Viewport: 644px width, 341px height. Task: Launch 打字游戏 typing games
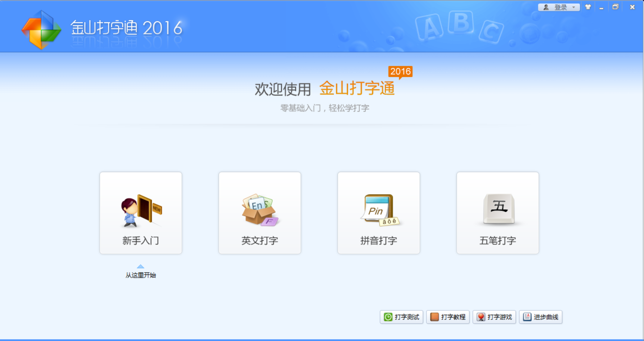(x=494, y=316)
